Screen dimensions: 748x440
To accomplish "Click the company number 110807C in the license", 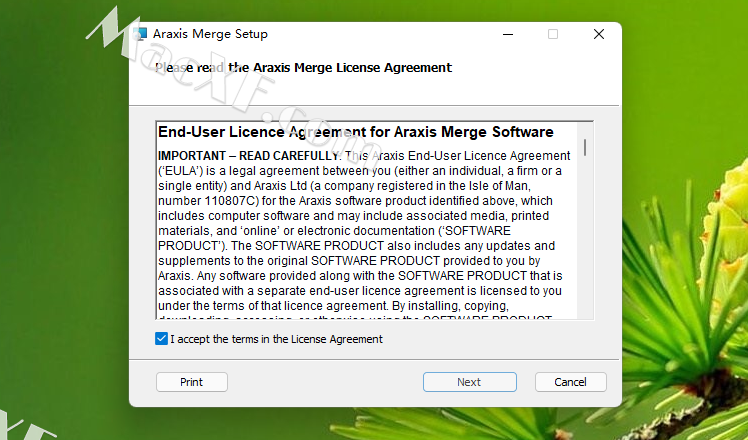I will point(231,201).
